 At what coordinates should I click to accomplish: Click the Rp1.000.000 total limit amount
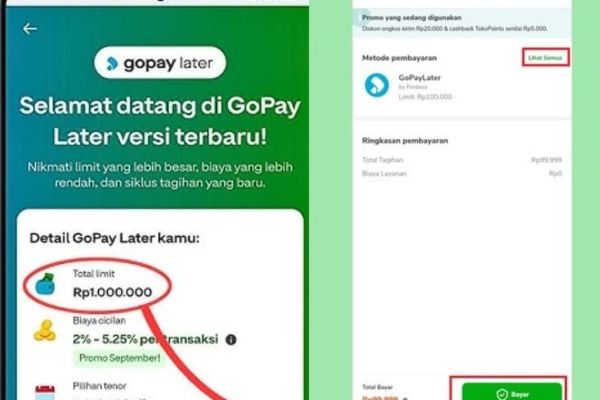click(112, 292)
